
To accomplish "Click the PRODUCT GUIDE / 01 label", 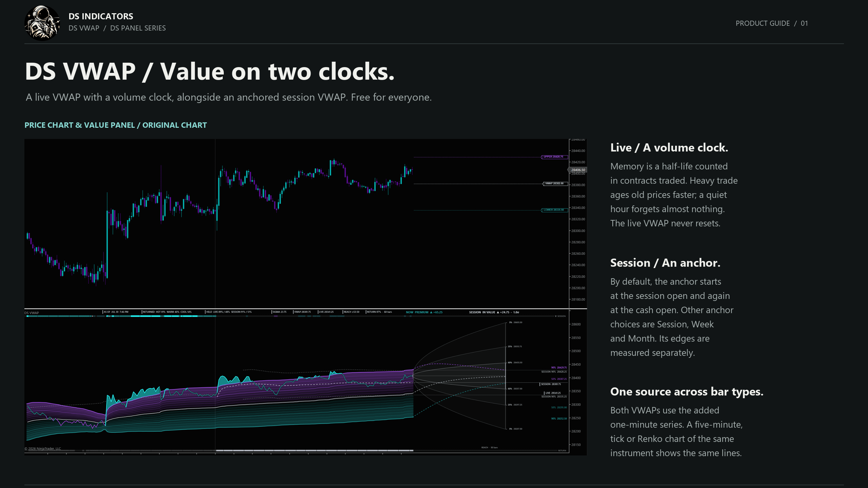I will (772, 23).
